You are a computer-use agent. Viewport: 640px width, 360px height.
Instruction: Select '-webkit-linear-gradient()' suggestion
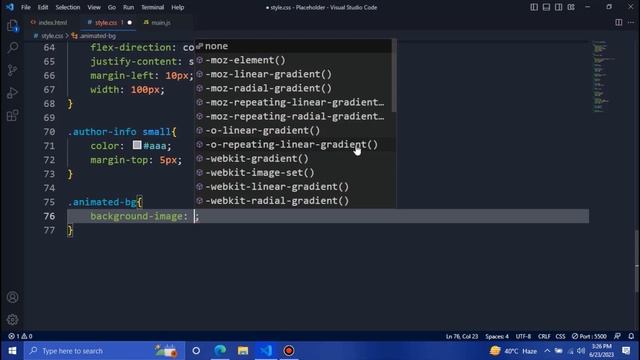pos(293,187)
